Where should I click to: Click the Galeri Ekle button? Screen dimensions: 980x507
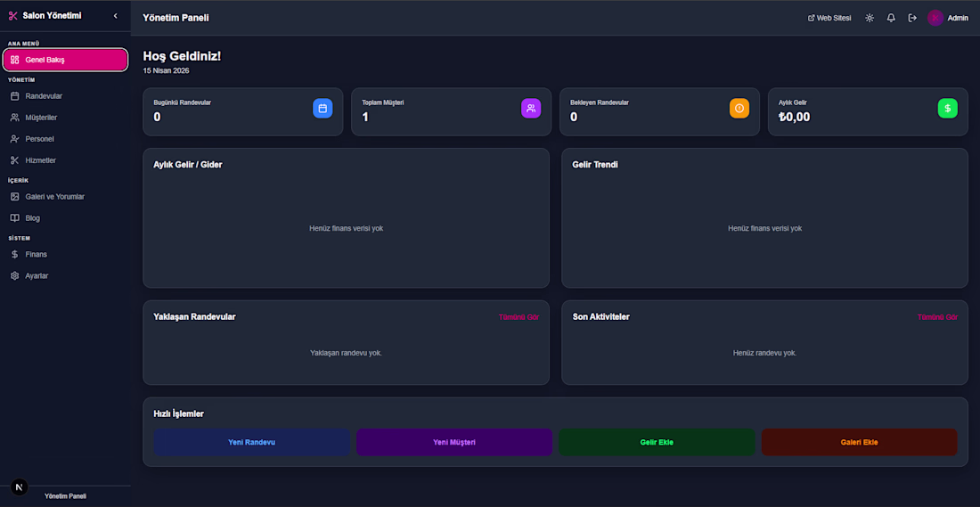tap(860, 442)
